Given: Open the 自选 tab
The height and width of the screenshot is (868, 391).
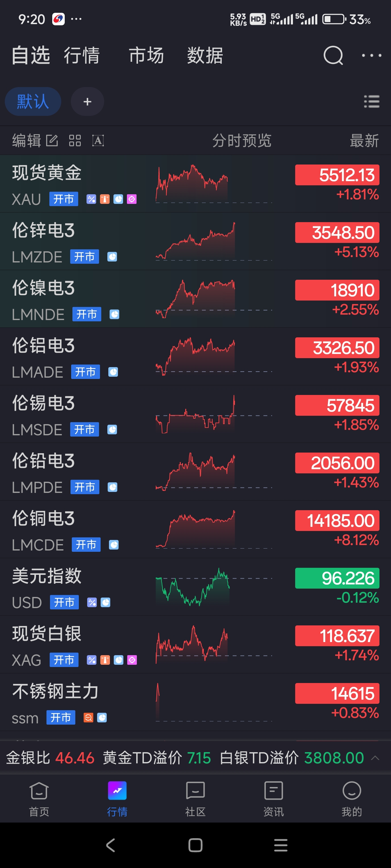Looking at the screenshot, I should coord(30,55).
